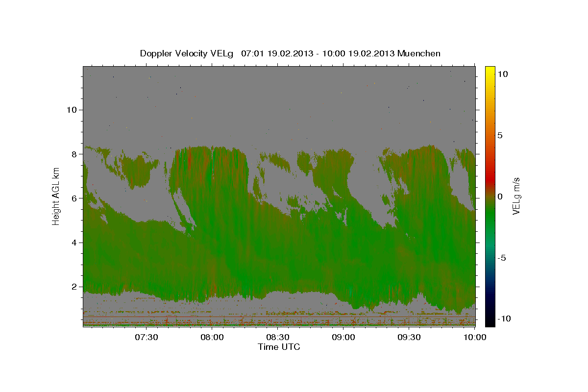Click the 'Height AGL km' axis title

tap(56, 196)
